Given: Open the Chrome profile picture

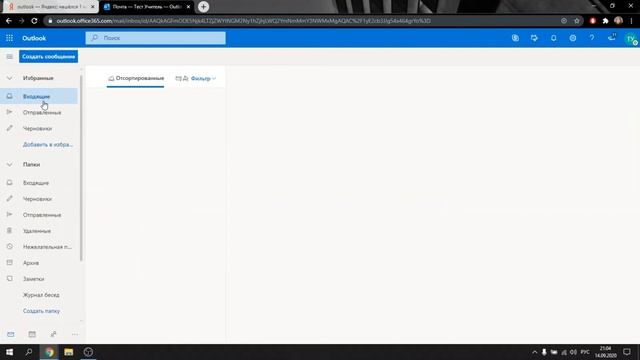Looking at the screenshot, I should point(618,20).
